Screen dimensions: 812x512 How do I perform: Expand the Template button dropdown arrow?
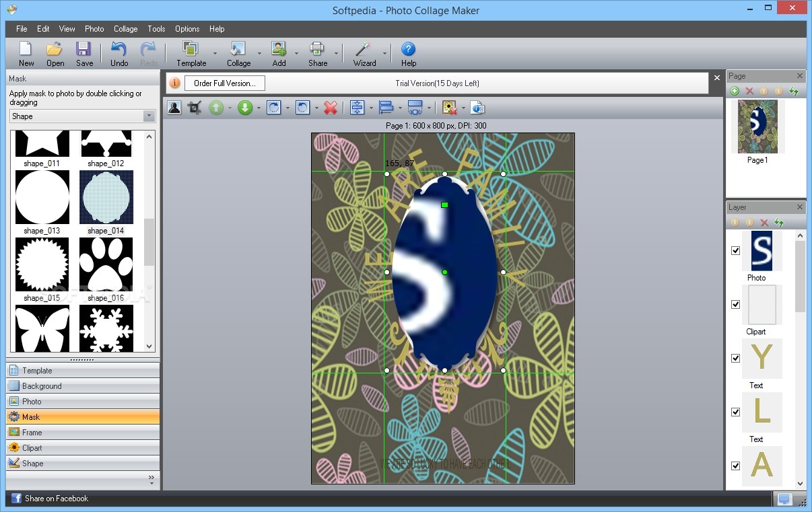click(x=215, y=53)
